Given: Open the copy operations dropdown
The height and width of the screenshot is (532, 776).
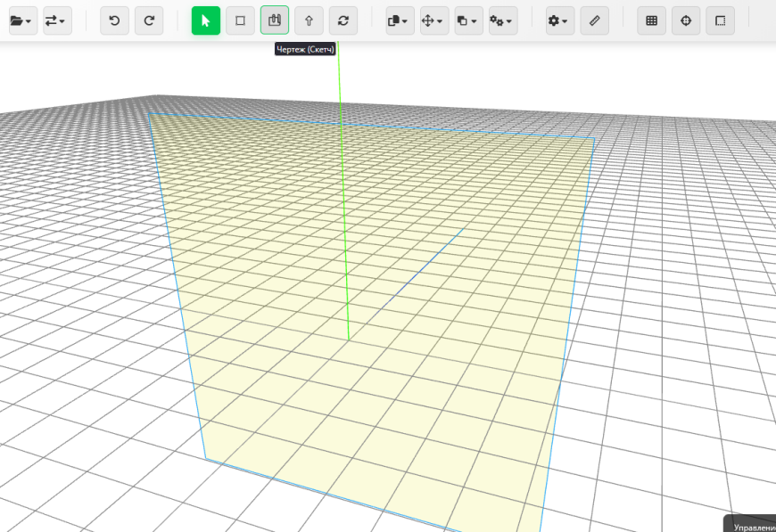Looking at the screenshot, I should click(467, 20).
